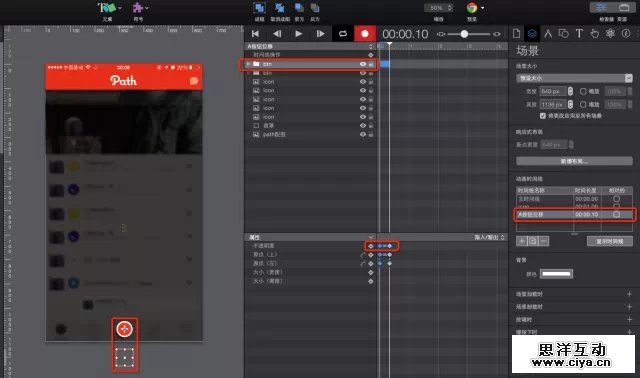This screenshot has height=378, width=640.
Task: Add keyframe for 原点(上) property
Action: tap(371, 255)
